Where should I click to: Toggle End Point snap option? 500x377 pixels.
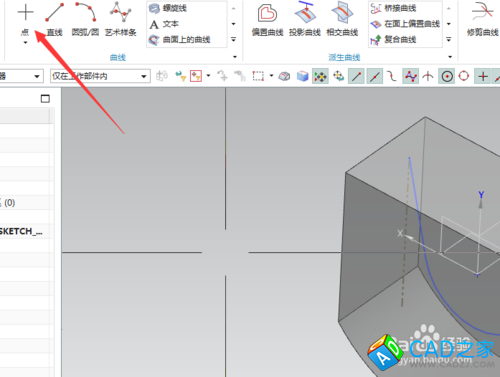[356, 76]
